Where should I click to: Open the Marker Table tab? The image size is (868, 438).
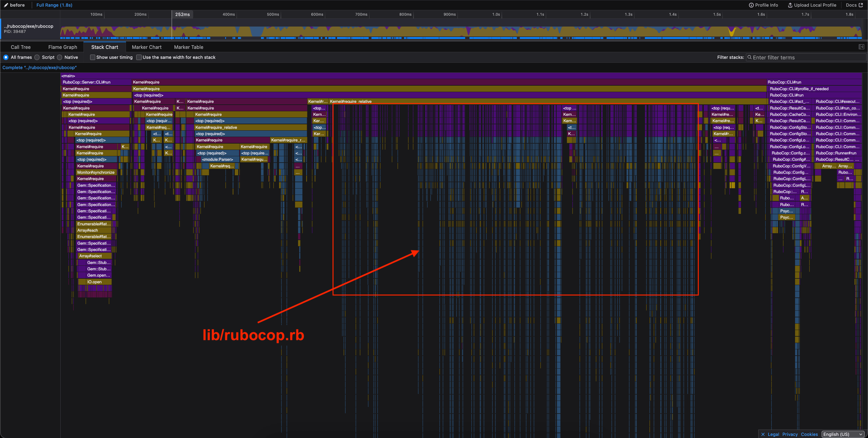click(189, 47)
